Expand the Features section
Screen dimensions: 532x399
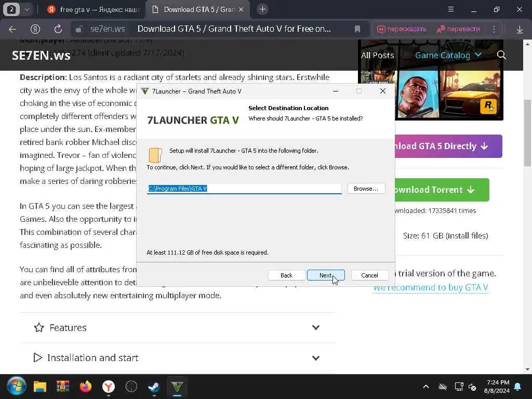177,327
